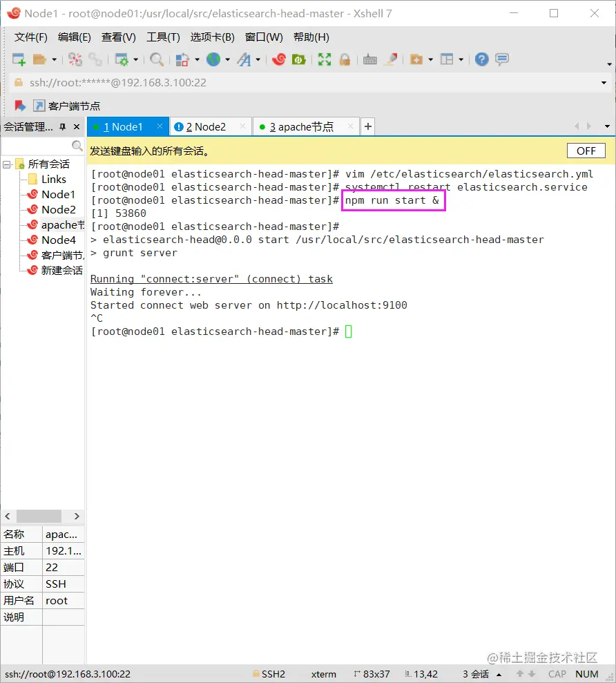Click the Find magnifier icon in toolbar
Image resolution: width=616 pixels, height=683 pixels.
point(156,59)
